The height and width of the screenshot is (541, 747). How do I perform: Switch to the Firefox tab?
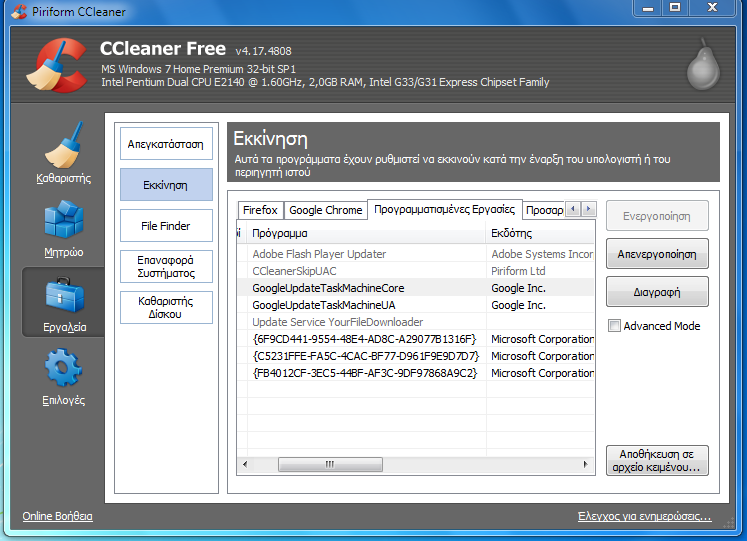tap(260, 210)
